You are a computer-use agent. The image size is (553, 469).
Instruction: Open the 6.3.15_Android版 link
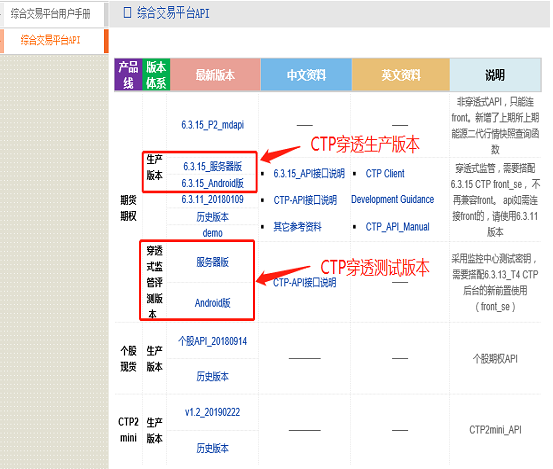[x=213, y=183]
